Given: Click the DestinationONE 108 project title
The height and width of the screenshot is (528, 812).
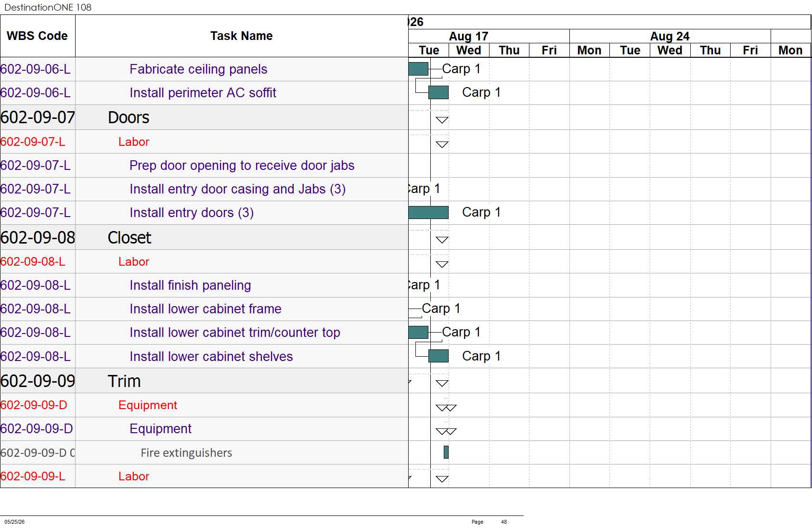Looking at the screenshot, I should (x=48, y=7).
